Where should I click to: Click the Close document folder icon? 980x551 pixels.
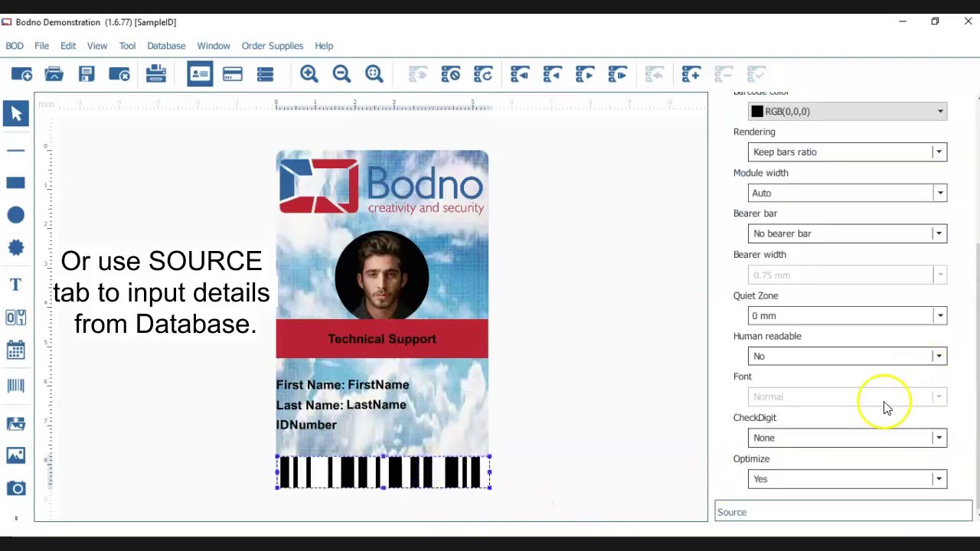pos(119,74)
